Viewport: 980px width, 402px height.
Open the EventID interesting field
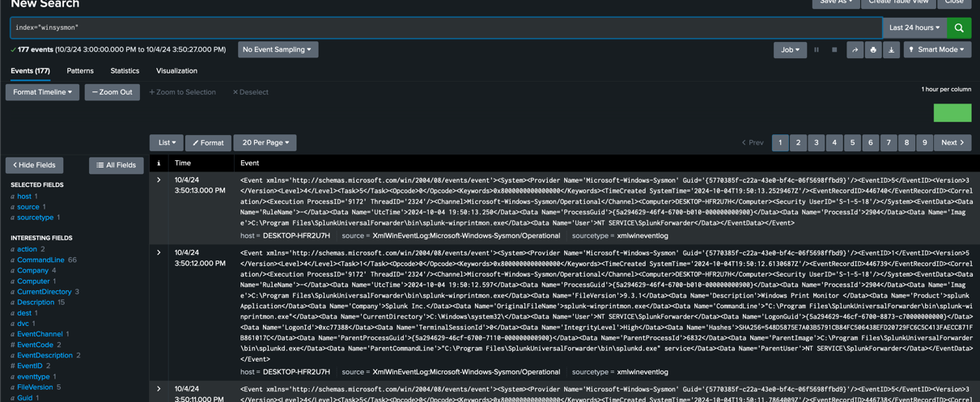coord(30,366)
